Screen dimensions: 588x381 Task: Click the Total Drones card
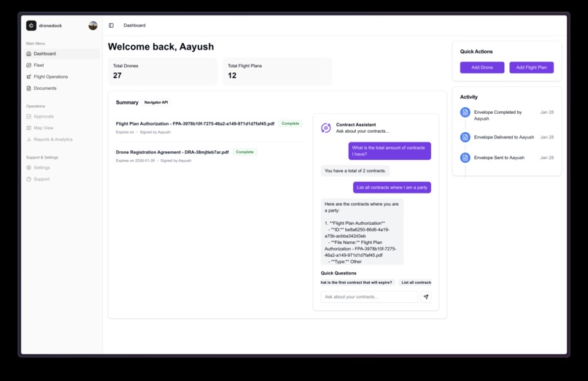(163, 72)
